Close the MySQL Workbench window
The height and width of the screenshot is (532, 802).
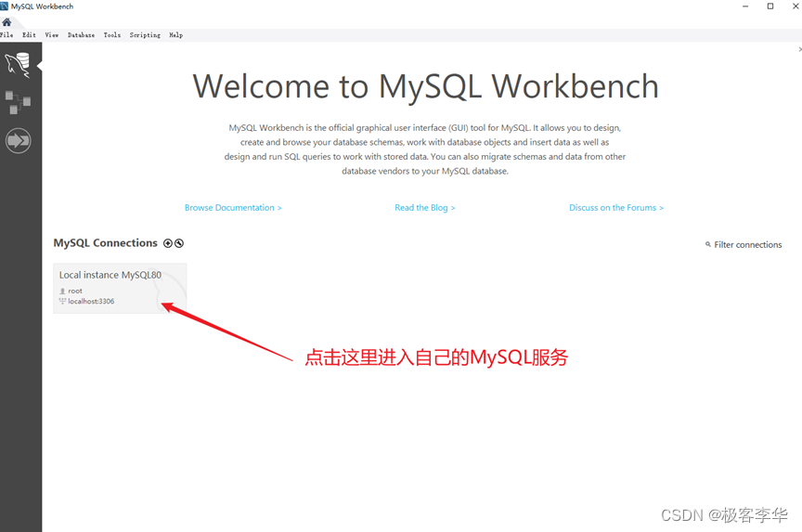click(x=796, y=6)
